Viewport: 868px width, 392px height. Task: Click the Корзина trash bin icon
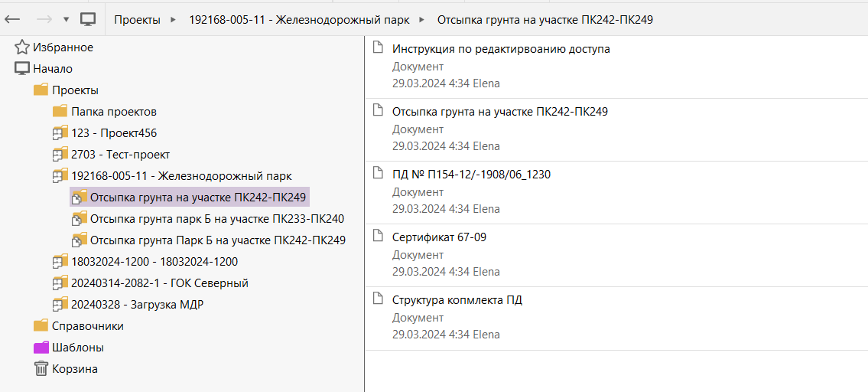click(41, 369)
